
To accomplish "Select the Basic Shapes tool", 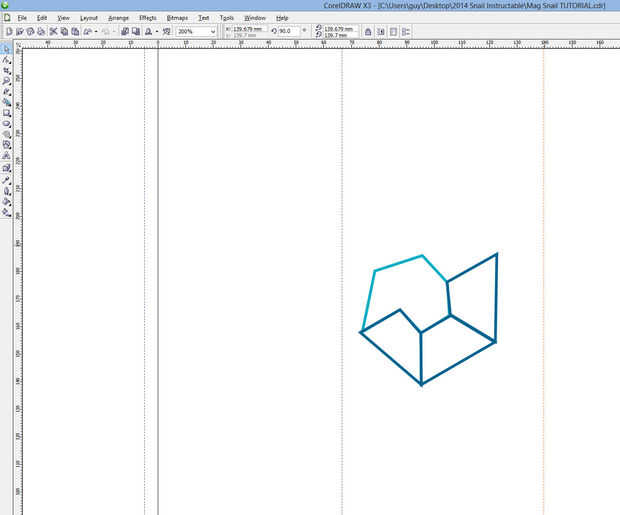I will point(6,145).
